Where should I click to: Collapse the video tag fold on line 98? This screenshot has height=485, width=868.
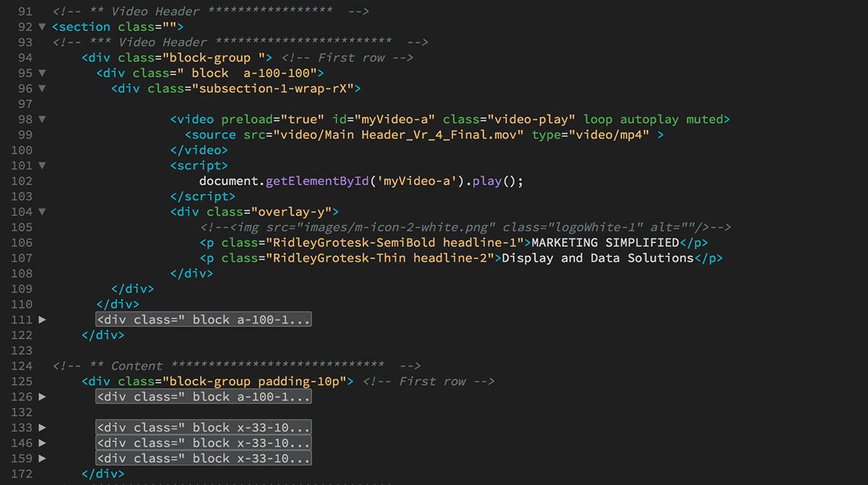click(x=42, y=119)
